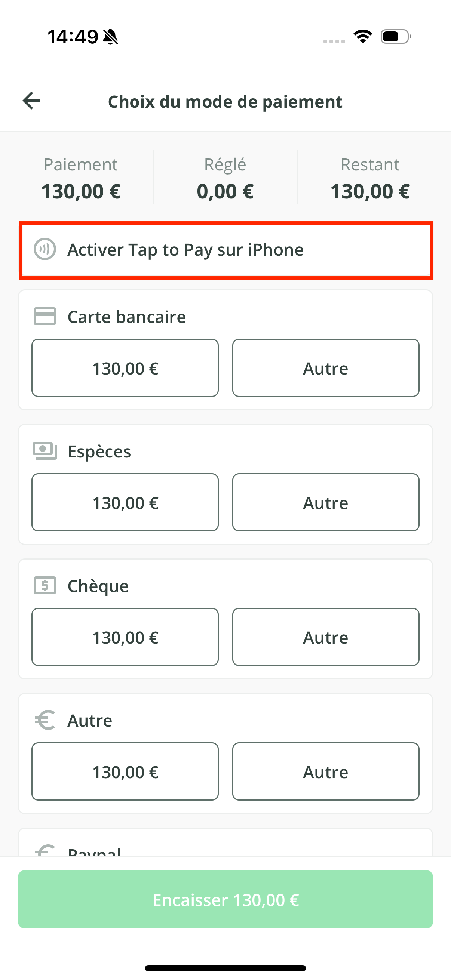Choose Autre amount for Espèces
Viewport: 451px width, 980px height.
tap(325, 503)
